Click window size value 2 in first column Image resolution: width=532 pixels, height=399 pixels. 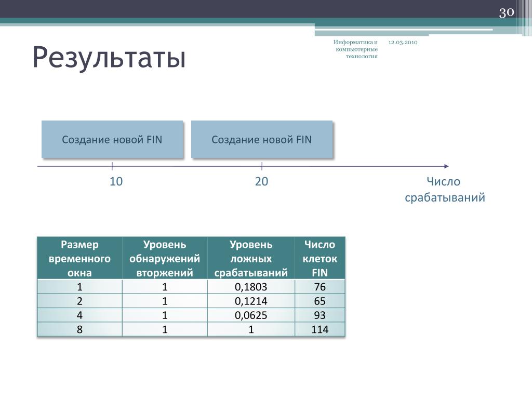point(79,301)
